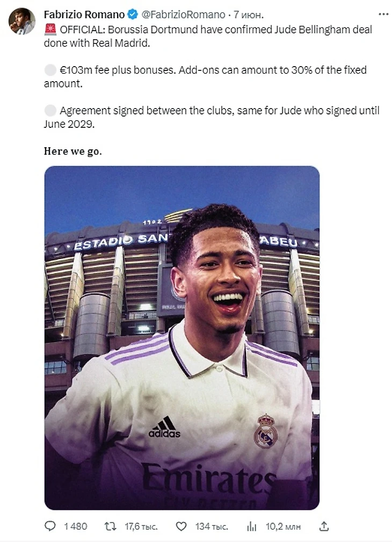Open the @FabrizioRomano handle link
The image size is (392, 542).
[x=183, y=15]
